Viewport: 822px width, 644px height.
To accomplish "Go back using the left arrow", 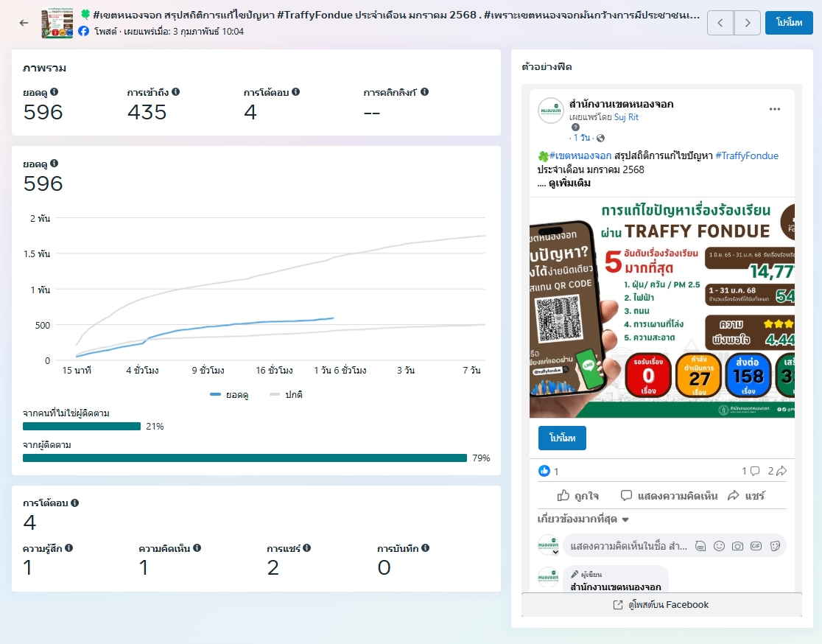I will pyautogui.click(x=24, y=23).
